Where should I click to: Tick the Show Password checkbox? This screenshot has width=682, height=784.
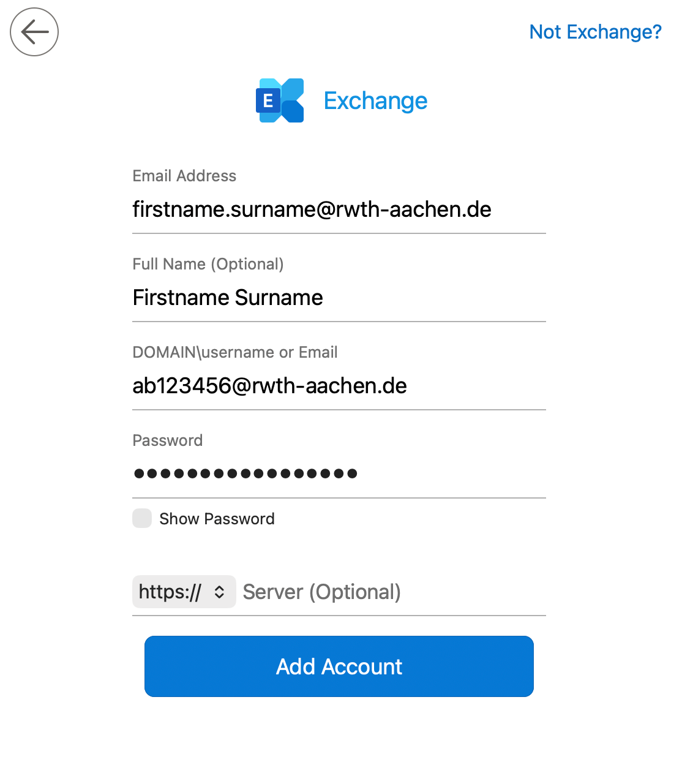coord(142,518)
